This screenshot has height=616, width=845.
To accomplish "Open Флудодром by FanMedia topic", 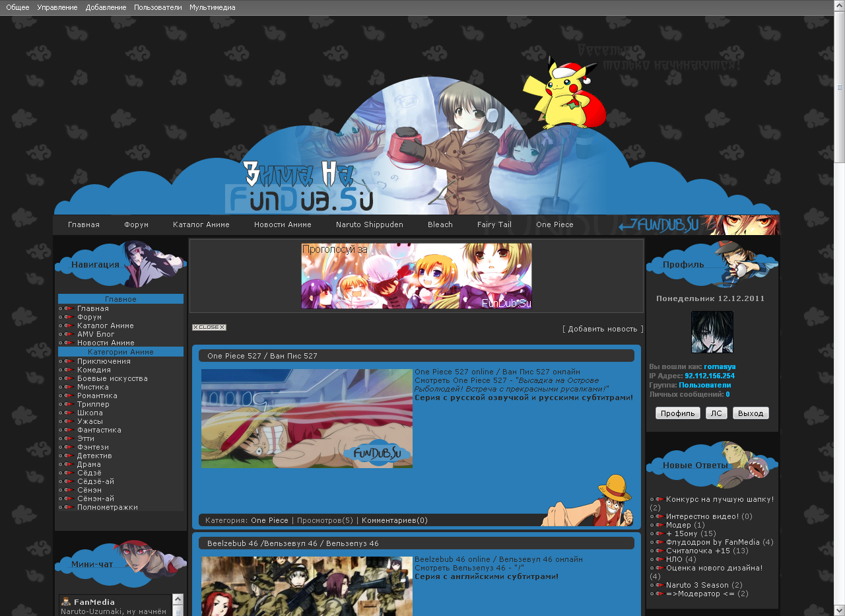I will pos(713,542).
